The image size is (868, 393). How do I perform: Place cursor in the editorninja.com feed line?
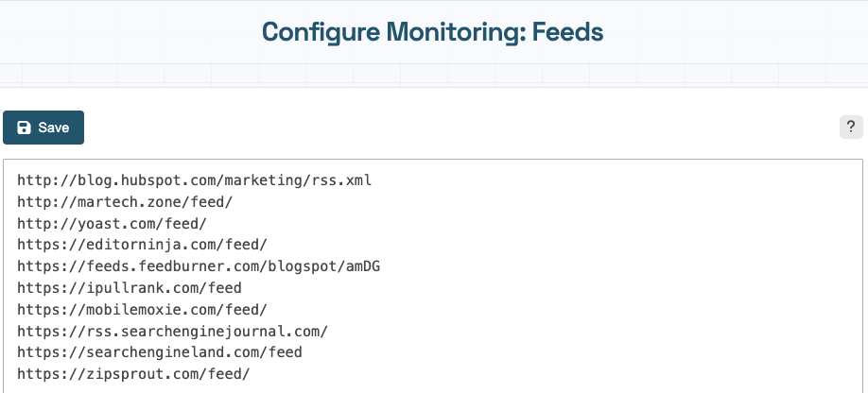142,245
